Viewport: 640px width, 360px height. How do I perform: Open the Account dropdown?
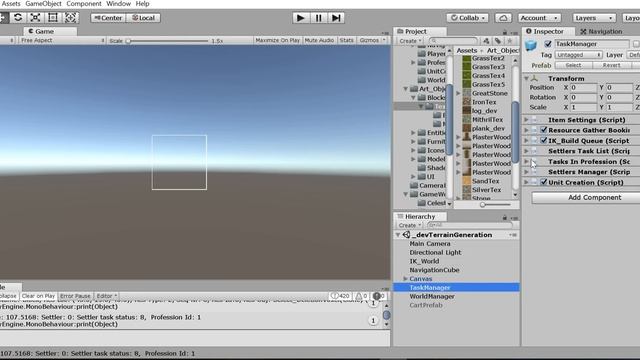pos(539,18)
